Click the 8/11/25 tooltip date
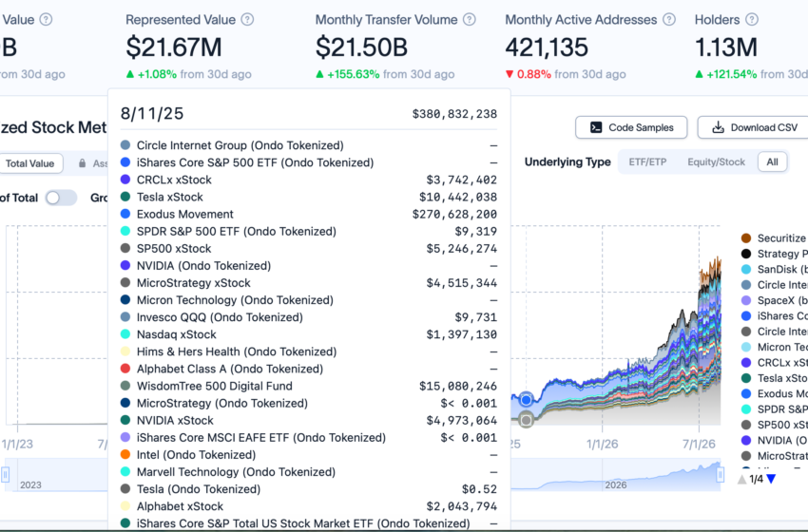 (152, 113)
